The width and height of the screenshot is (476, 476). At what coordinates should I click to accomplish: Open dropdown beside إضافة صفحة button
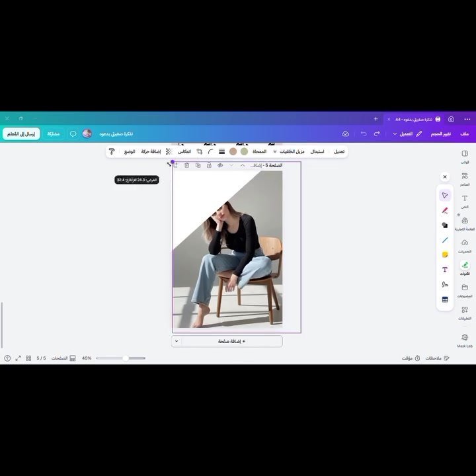[x=177, y=341]
